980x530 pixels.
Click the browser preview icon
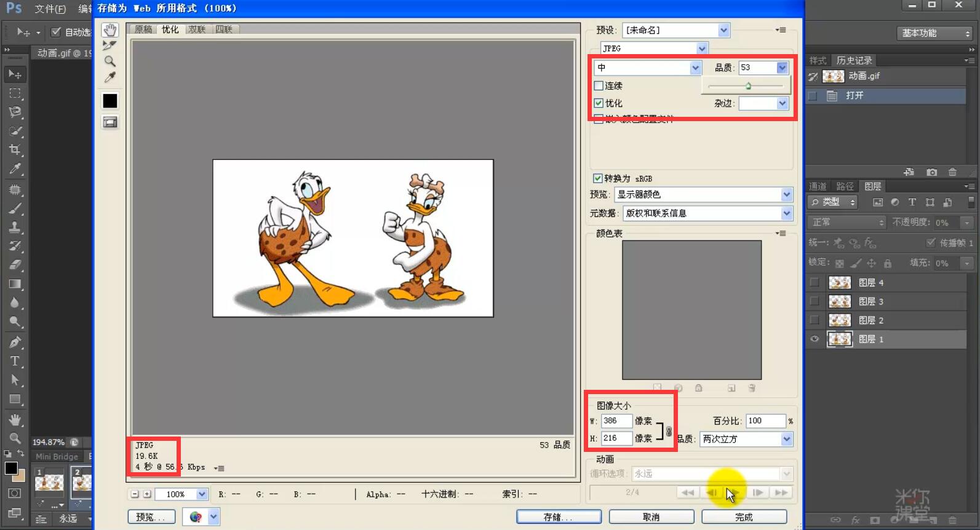click(x=196, y=517)
